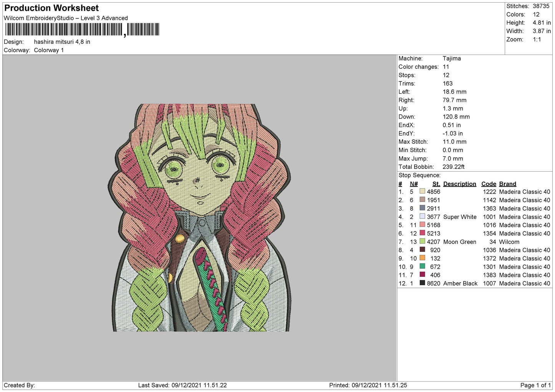The height and width of the screenshot is (392, 555).
Task: Click the Down value '120.8 mm'
Action: [456, 117]
